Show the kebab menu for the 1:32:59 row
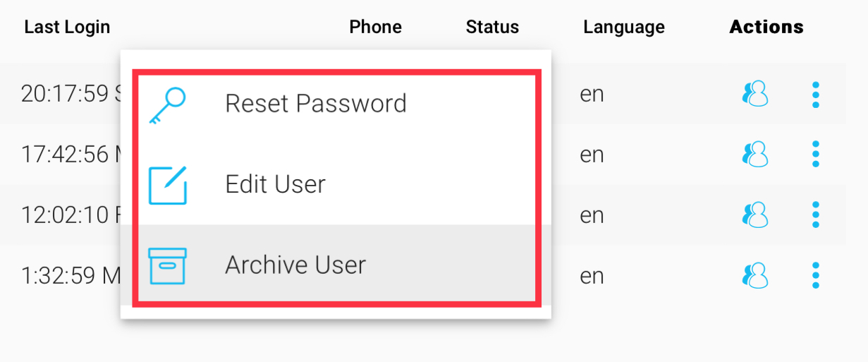868x362 pixels. click(x=816, y=275)
